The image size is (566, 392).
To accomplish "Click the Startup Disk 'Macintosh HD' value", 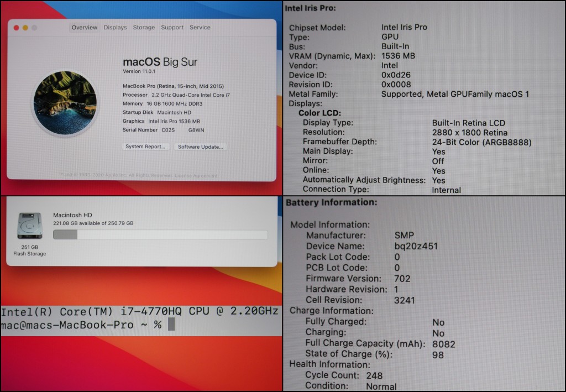I will pyautogui.click(x=174, y=113).
